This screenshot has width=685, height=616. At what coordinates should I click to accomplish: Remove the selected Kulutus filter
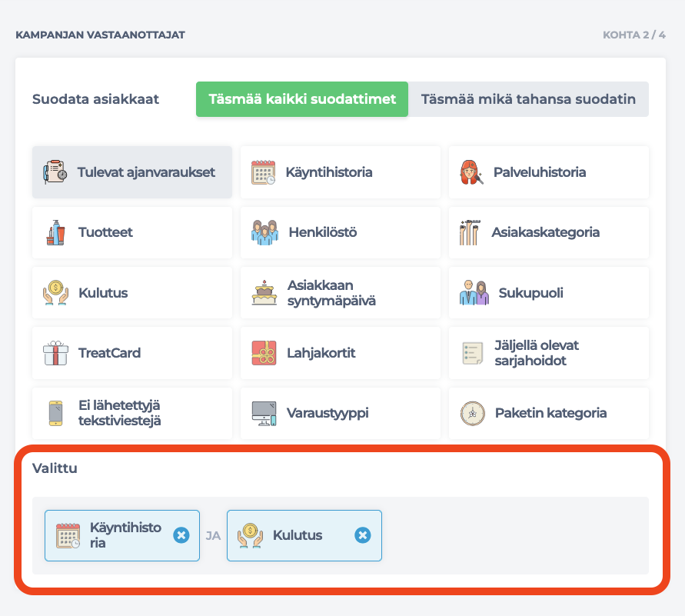coord(363,535)
